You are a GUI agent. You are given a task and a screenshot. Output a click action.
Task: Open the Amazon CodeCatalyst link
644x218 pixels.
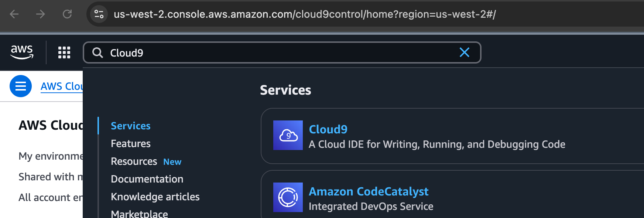369,191
